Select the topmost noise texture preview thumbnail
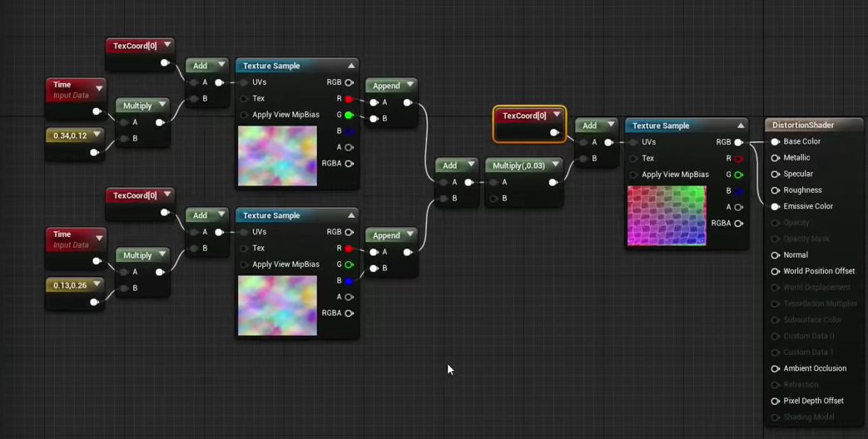 click(277, 156)
